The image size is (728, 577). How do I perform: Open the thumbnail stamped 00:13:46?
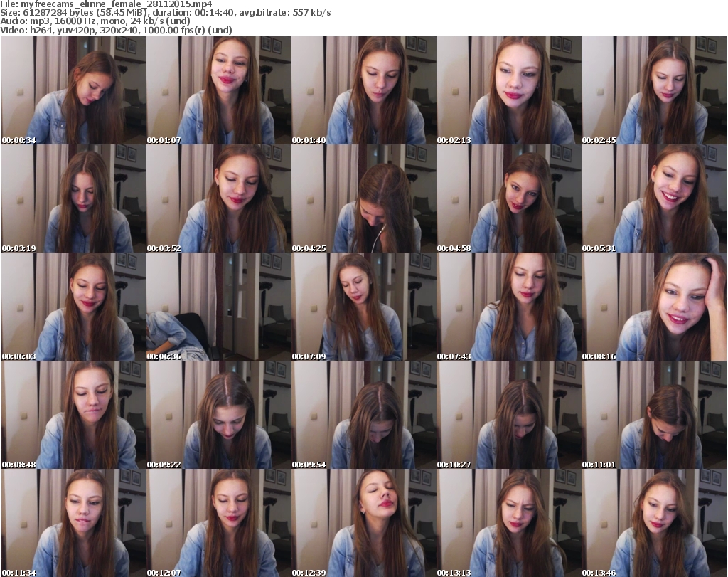(x=654, y=523)
